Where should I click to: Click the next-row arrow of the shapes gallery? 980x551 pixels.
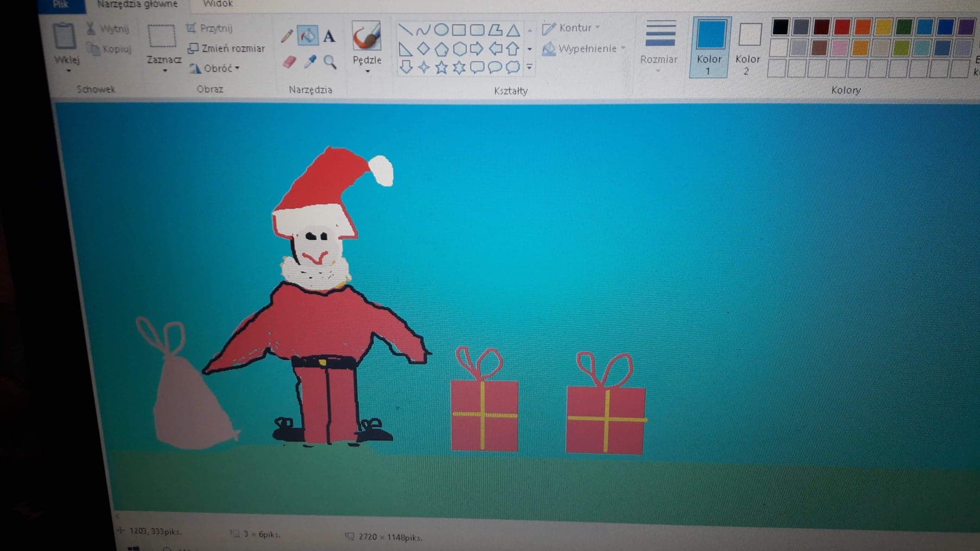coord(530,49)
